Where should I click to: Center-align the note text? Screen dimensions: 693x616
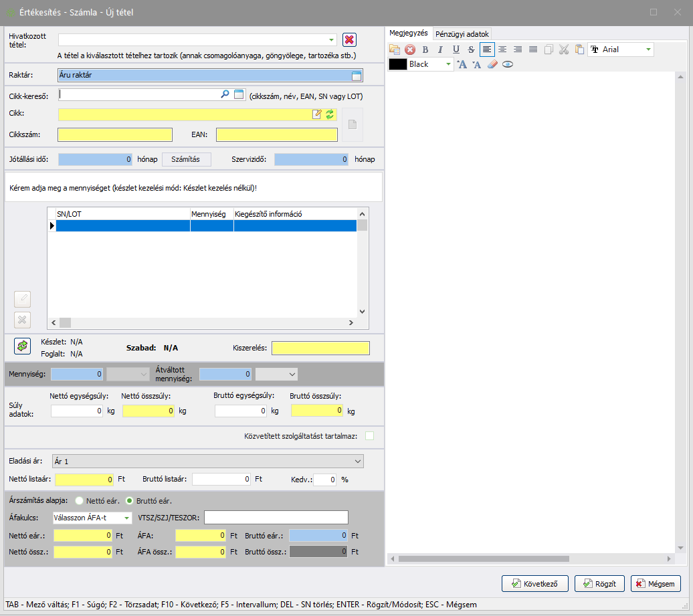(502, 49)
